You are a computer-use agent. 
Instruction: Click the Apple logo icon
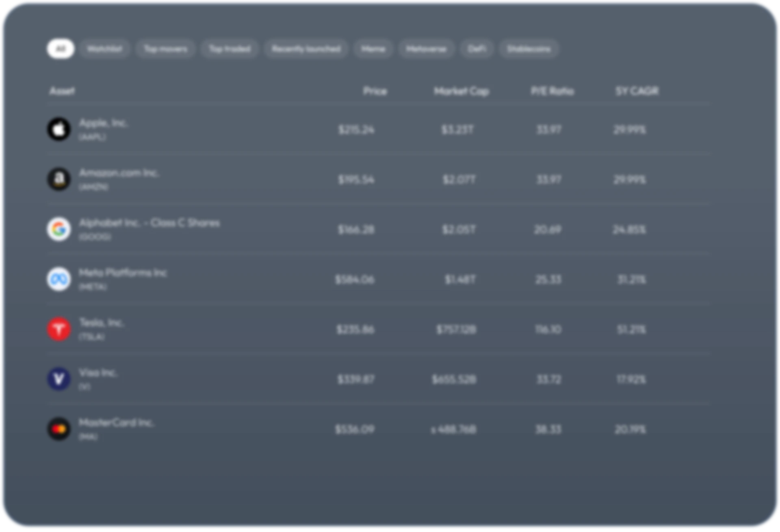[59, 129]
